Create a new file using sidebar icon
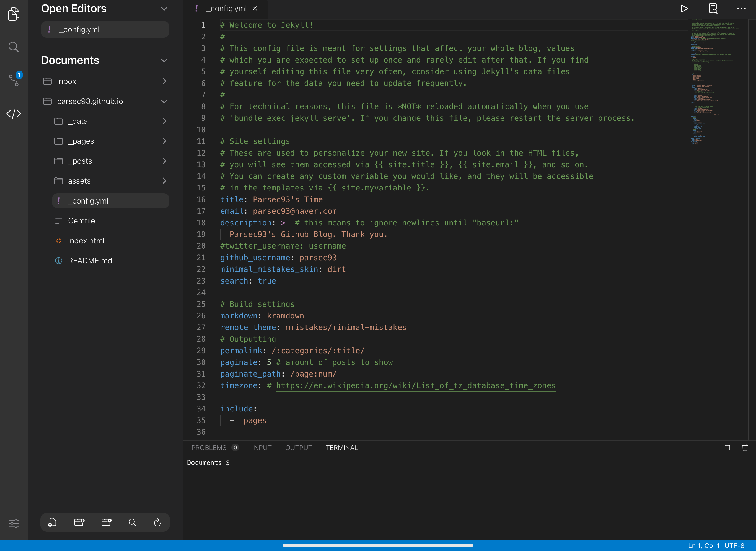 click(x=52, y=522)
